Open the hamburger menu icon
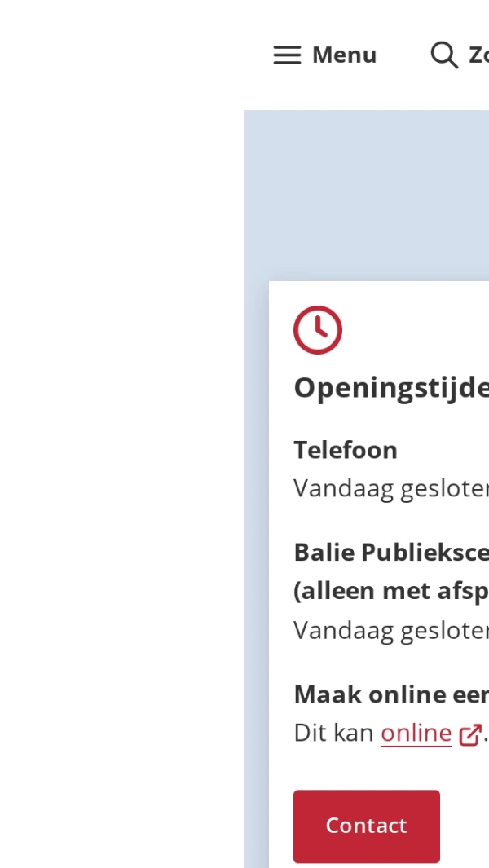This screenshot has height=868, width=489. pyautogui.click(x=287, y=55)
